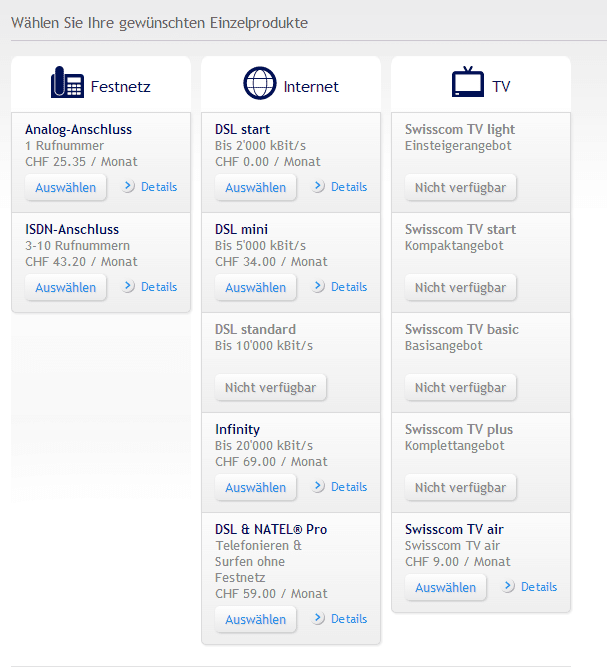Click the TV set icon
This screenshot has width=607, height=669.
click(x=468, y=81)
